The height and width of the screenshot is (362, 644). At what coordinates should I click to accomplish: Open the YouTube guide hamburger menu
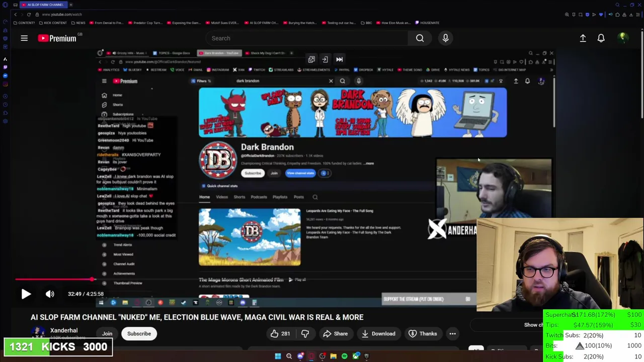(x=24, y=38)
